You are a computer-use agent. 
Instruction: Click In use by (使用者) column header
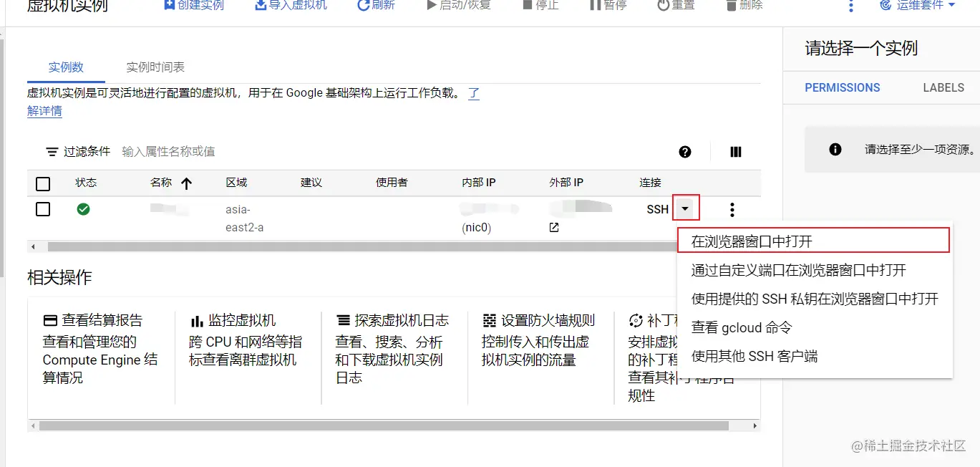pyautogui.click(x=392, y=183)
